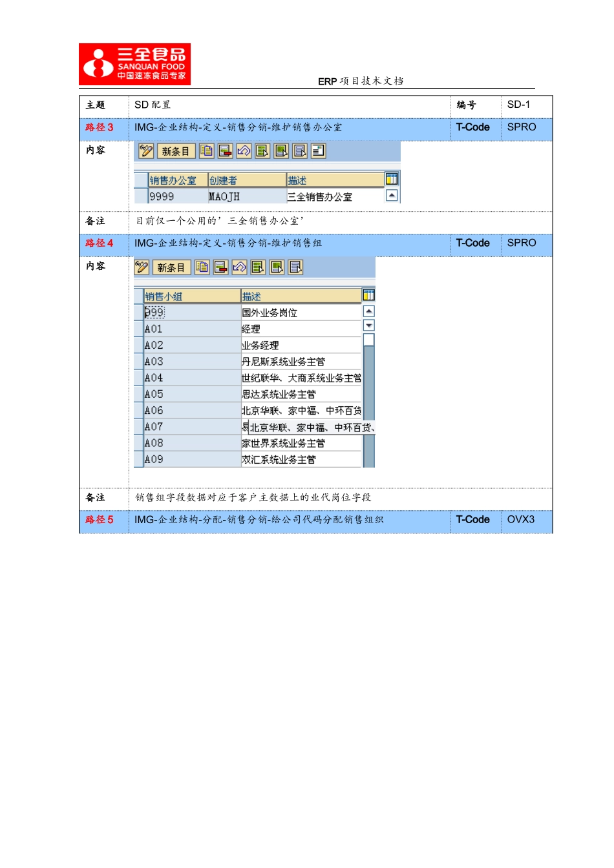
Task: Click the A06 row description field
Action: [301, 411]
